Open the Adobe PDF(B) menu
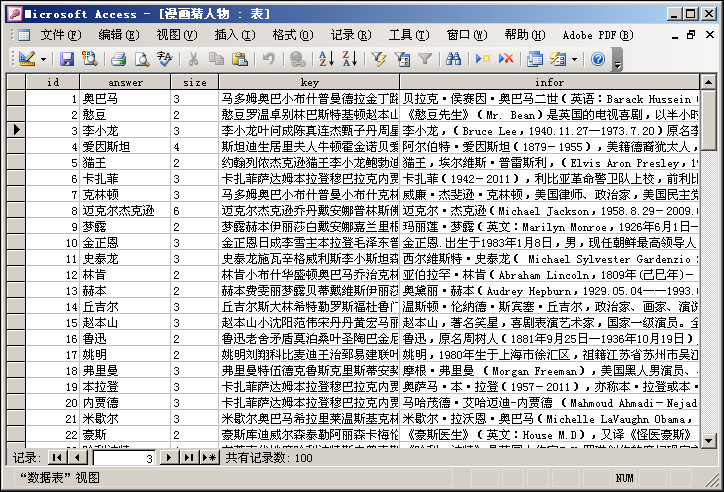724x492 pixels. (x=598, y=35)
